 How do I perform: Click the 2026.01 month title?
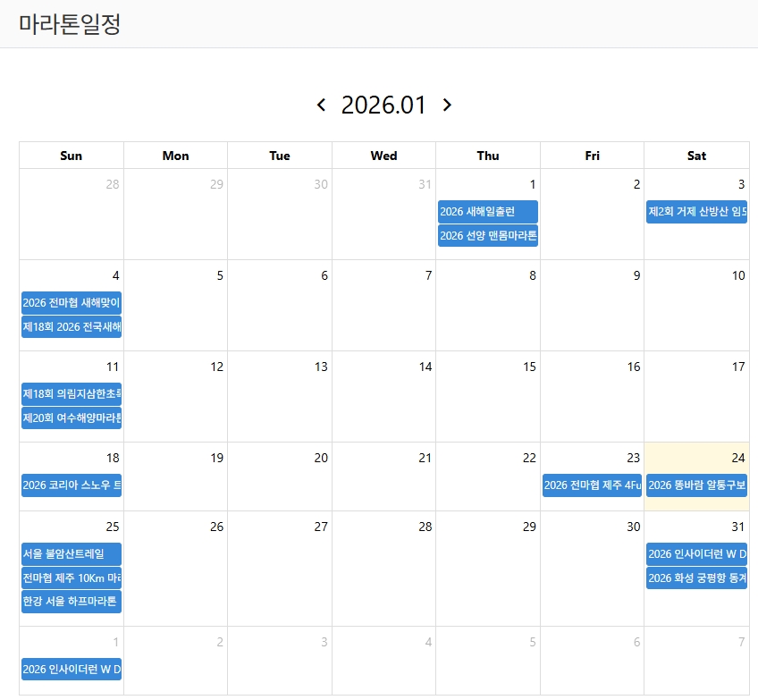pos(383,105)
